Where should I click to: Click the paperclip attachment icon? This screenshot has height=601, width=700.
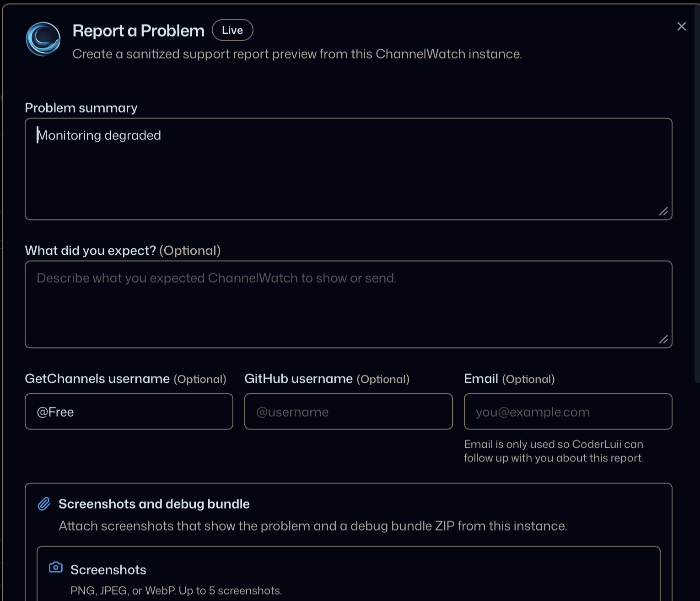(x=44, y=504)
